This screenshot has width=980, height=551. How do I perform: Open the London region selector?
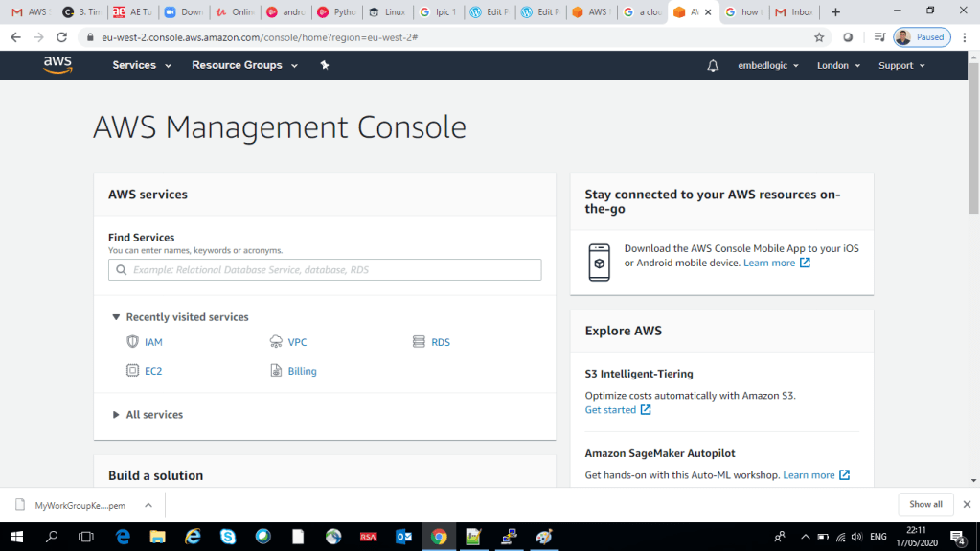[x=838, y=65]
